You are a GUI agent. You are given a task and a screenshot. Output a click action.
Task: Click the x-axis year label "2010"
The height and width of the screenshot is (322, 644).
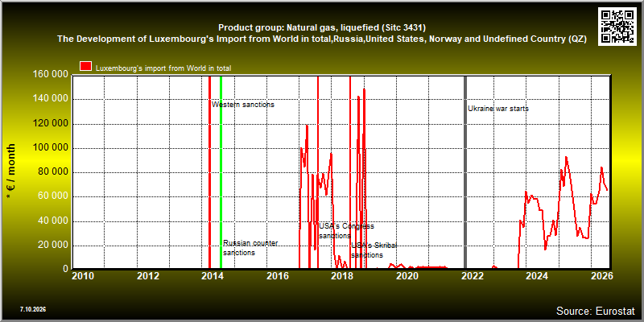pyautogui.click(x=83, y=276)
